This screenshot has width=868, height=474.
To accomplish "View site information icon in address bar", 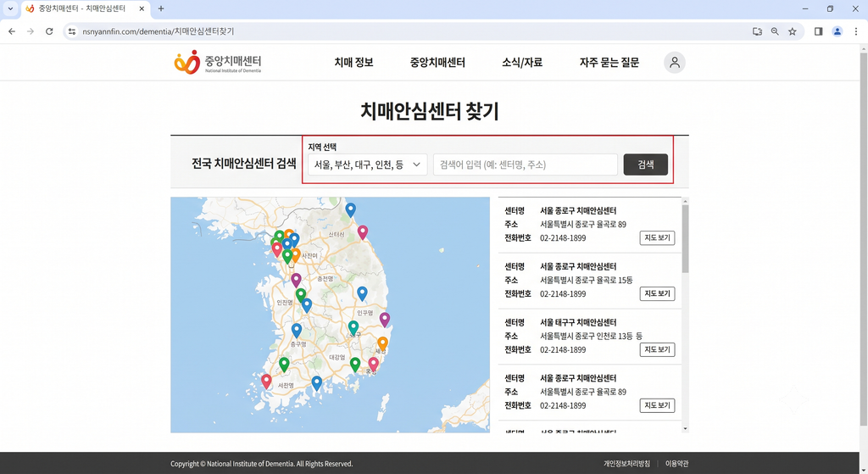I will click(72, 31).
